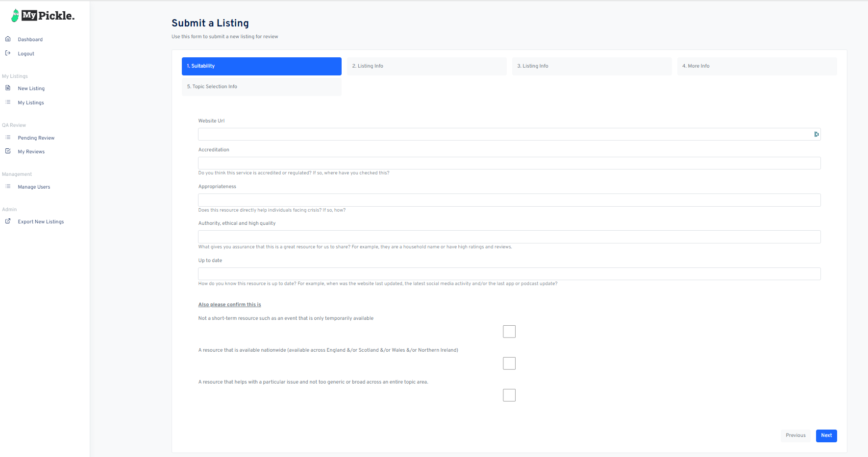The width and height of the screenshot is (868, 457).
Task: Click the Dashboard home icon
Action: point(8,39)
